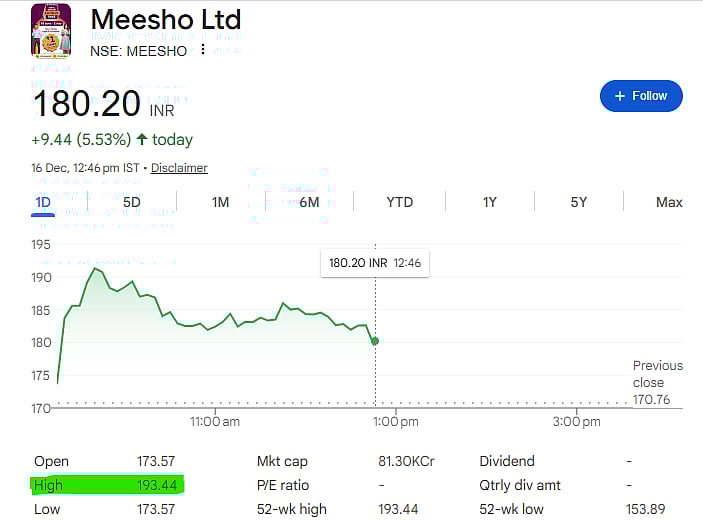
Task: Switch to the 5D chart range
Action: [x=132, y=202]
